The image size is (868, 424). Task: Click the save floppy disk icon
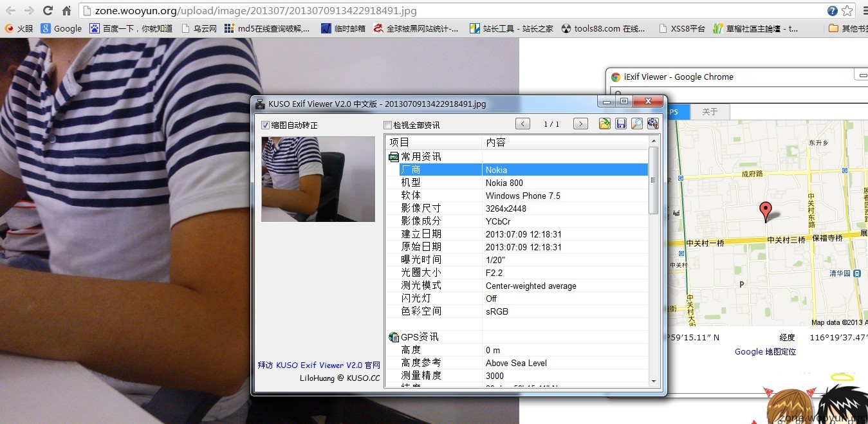[621, 124]
